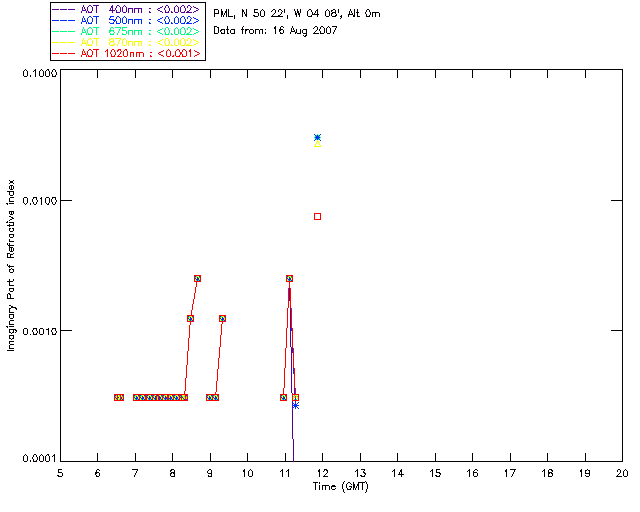
Task: Click the 'Data from: 16 Aug 2007' text
Action: [x=275, y=30]
